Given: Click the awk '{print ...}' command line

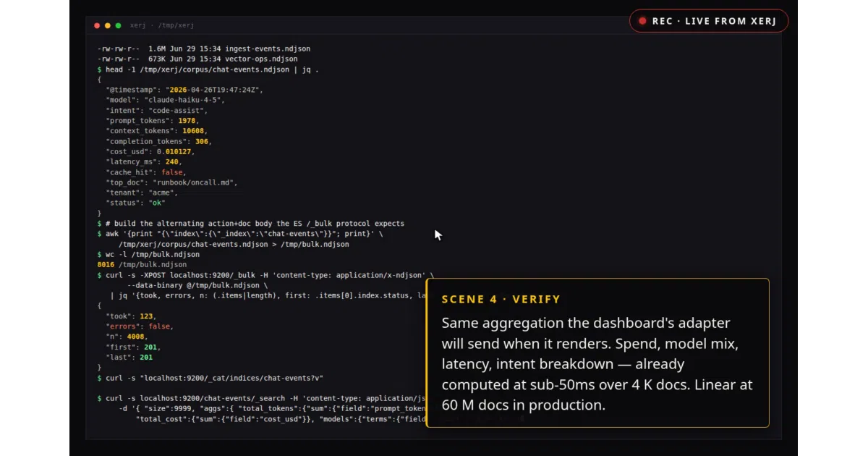Looking at the screenshot, I should [x=240, y=234].
